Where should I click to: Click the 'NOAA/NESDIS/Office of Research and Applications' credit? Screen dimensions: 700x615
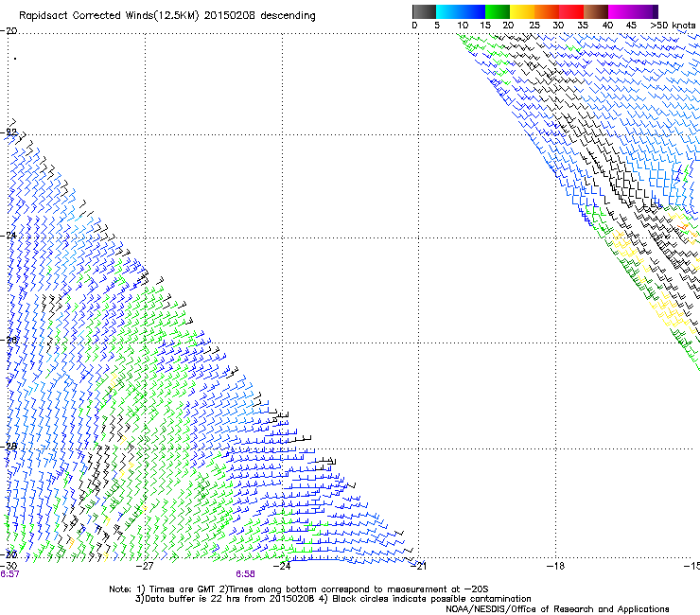pyautogui.click(x=557, y=609)
